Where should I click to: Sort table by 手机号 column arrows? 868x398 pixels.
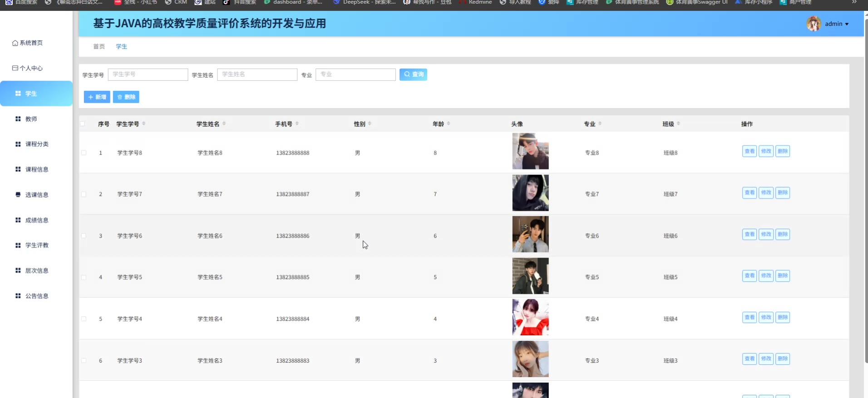(297, 124)
